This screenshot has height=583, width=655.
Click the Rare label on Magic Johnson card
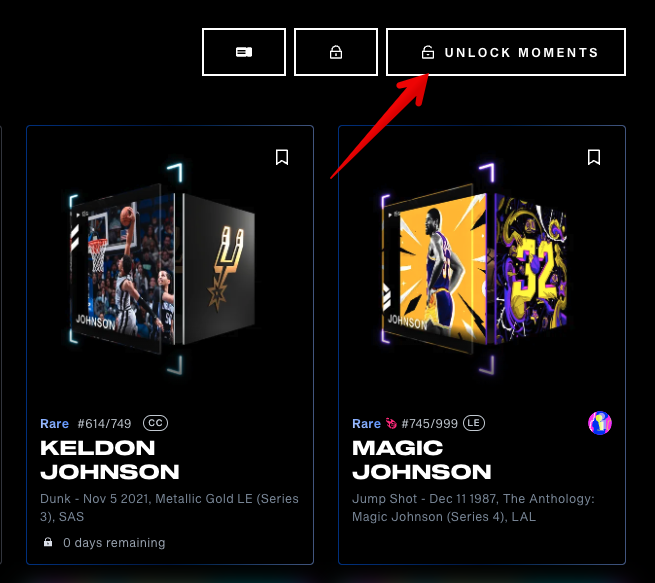tap(366, 423)
